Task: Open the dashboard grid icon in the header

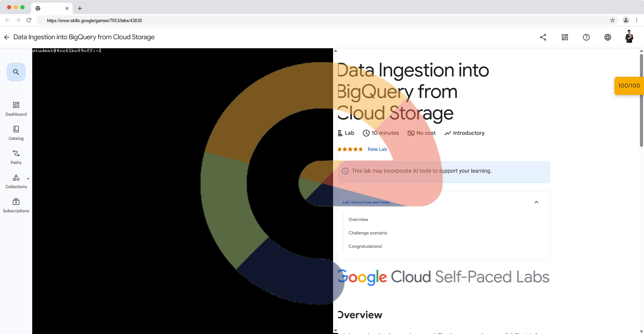Action: tap(565, 37)
